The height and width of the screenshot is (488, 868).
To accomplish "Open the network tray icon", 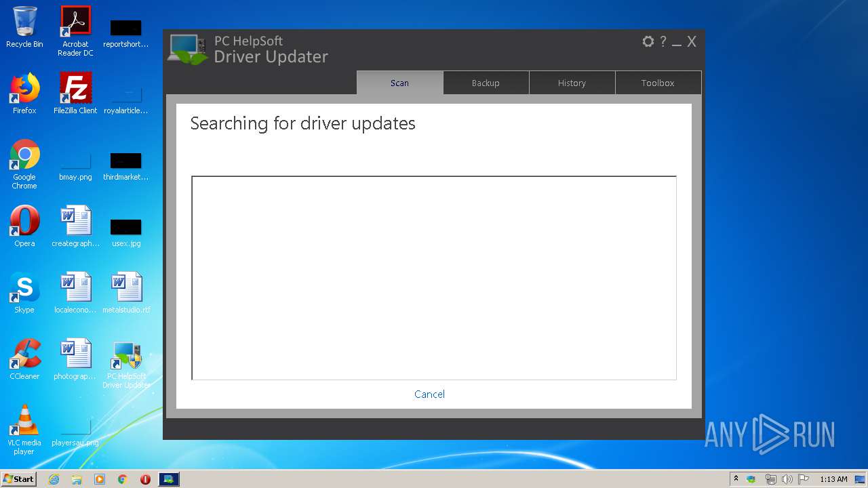I will (x=770, y=479).
